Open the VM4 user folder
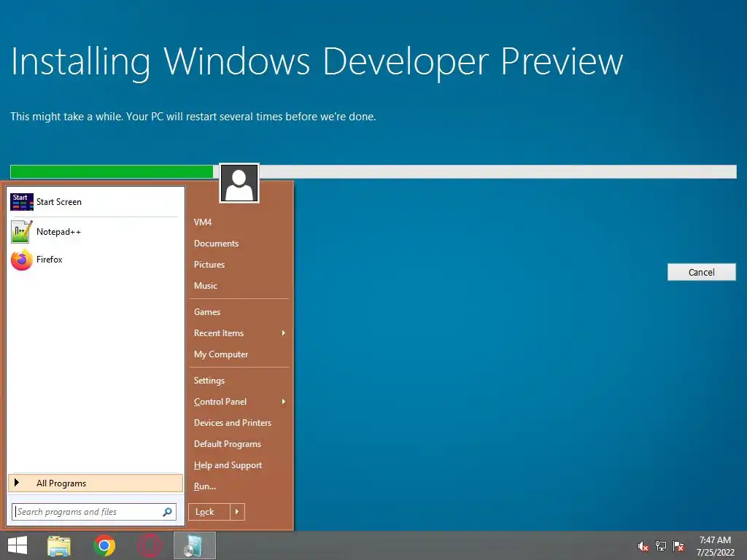 203,222
